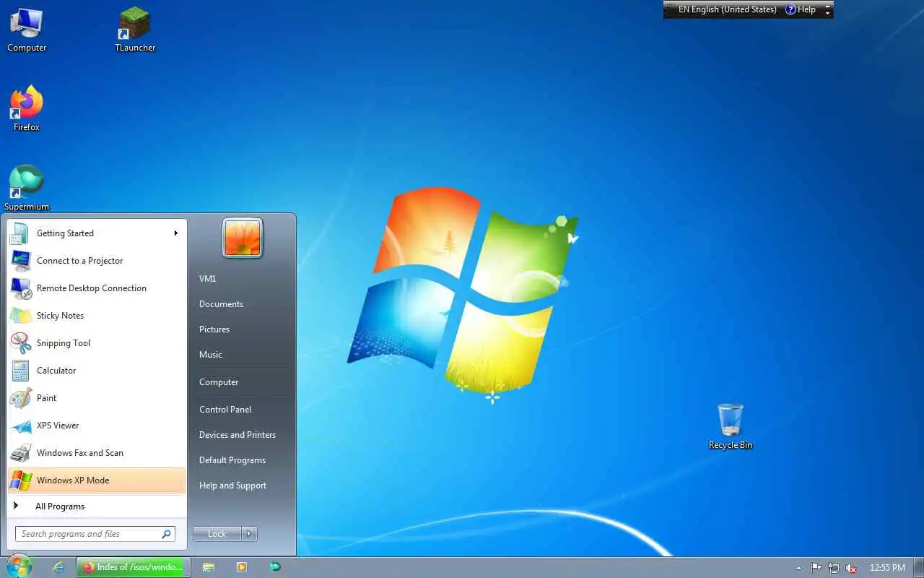The image size is (924, 578).
Task: Launch TLauncher from the desktop
Action: (135, 30)
